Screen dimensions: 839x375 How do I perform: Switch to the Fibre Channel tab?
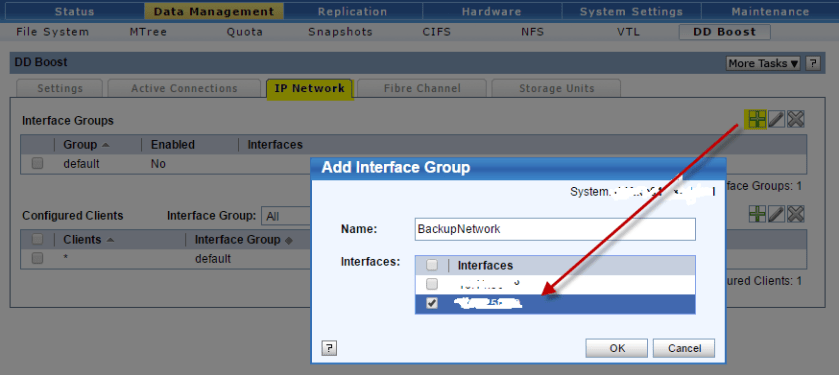coord(422,88)
